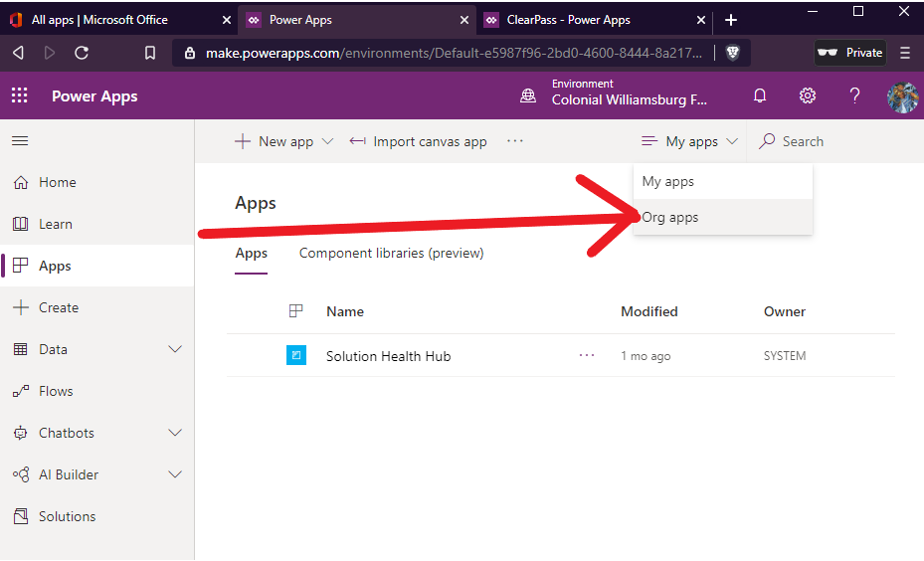924x561 pixels.
Task: Click the notifications bell icon
Action: coord(760,95)
